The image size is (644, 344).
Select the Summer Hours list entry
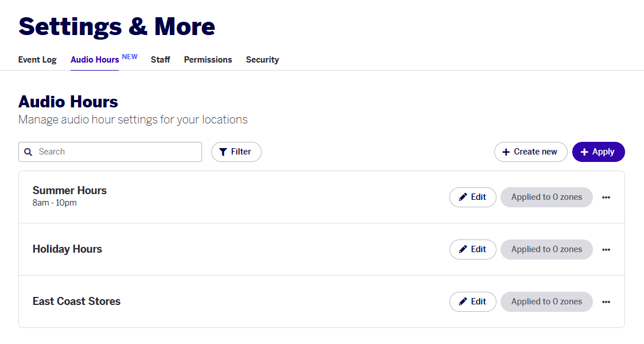[x=321, y=198]
